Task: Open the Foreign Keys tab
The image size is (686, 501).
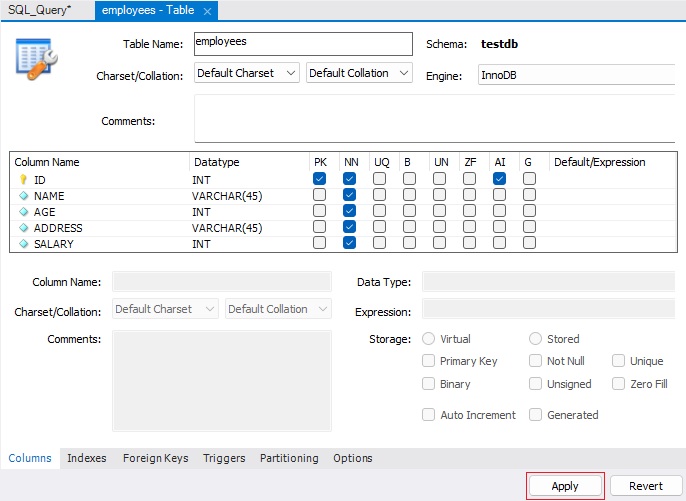Action: (155, 458)
